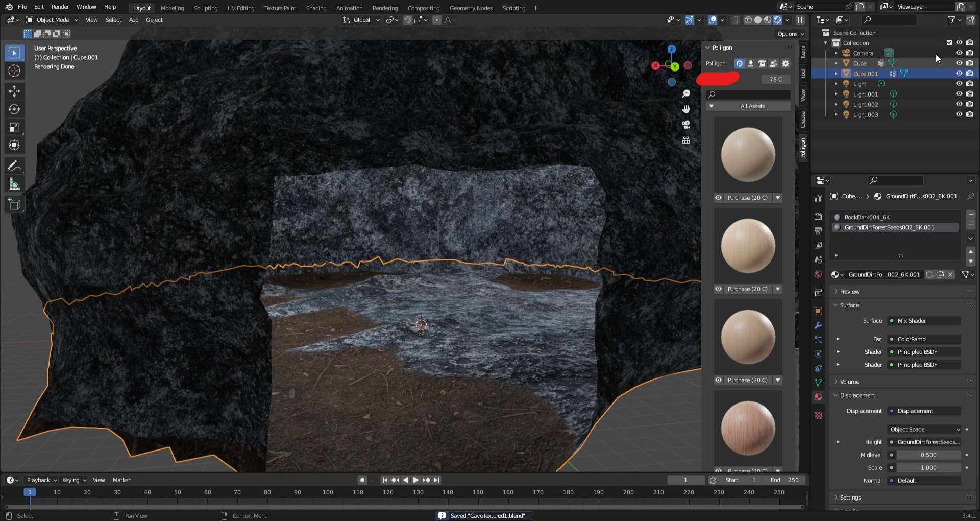The image size is (980, 521).
Task: Open Poliigon settings gear icon
Action: 786,64
